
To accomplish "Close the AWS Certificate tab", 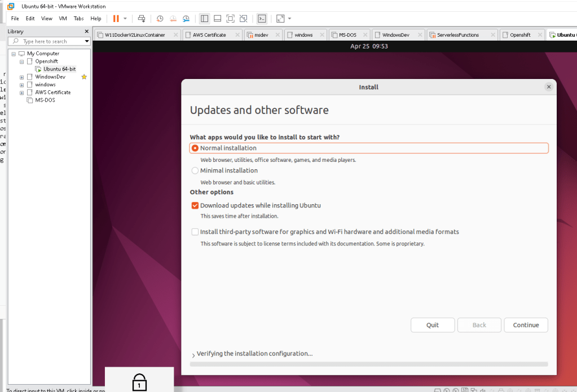I will [x=237, y=34].
